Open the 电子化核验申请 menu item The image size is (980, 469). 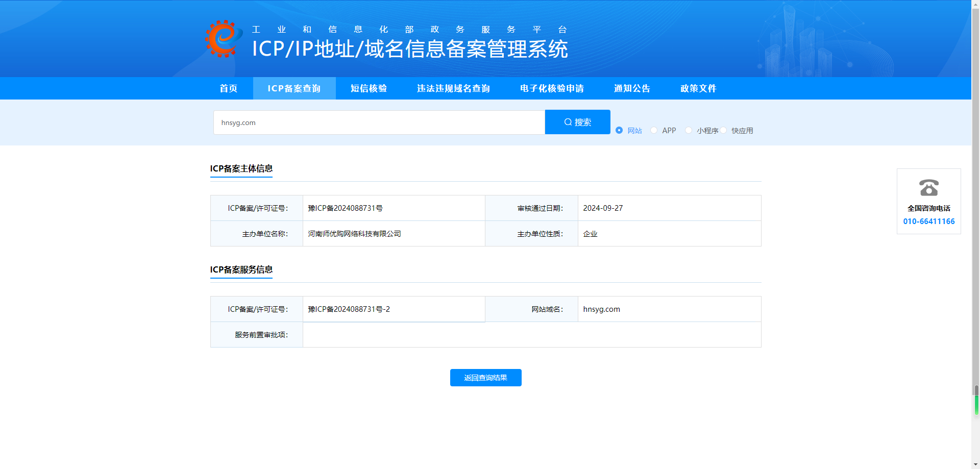tap(552, 88)
